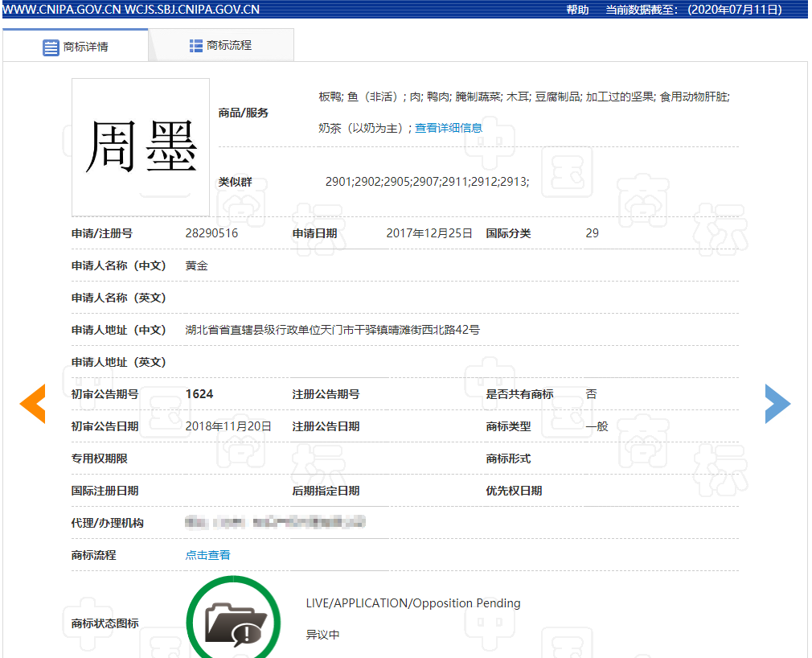Image resolution: width=812 pixels, height=658 pixels.
Task: Click similar group codes 2901;2902;2905
Action: click(x=427, y=181)
